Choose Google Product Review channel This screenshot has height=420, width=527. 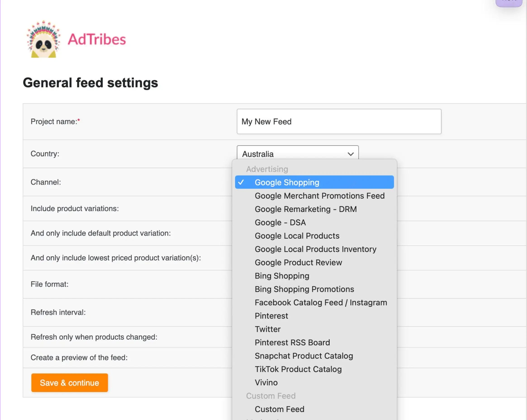point(298,262)
